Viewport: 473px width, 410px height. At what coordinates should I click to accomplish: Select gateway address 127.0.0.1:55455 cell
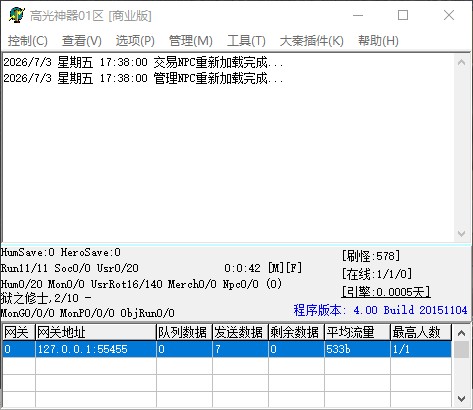(96, 349)
